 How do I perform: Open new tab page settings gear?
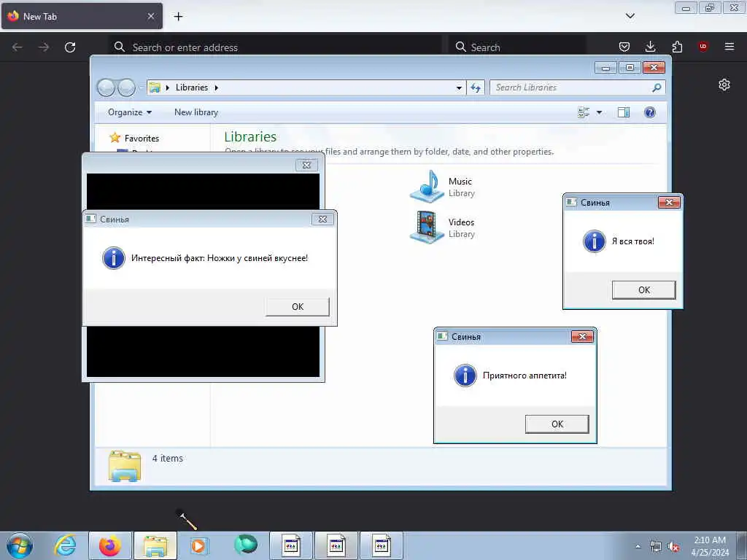[724, 85]
